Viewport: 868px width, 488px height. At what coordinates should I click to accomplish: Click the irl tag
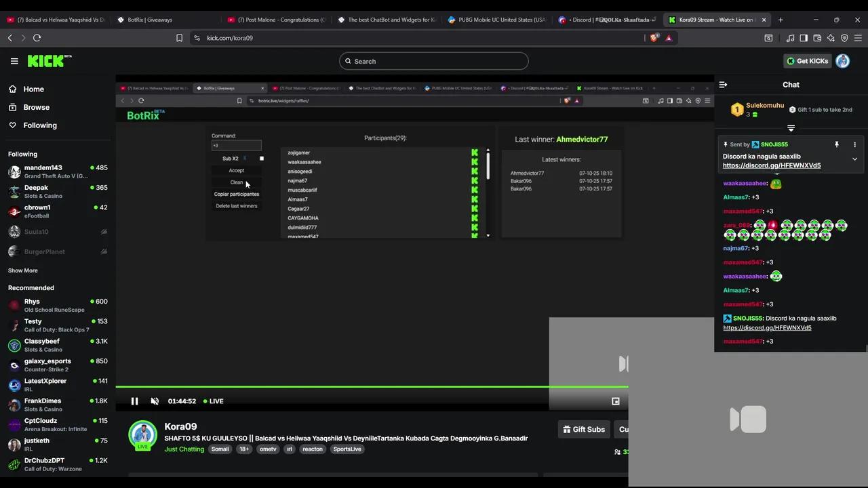coord(290,449)
